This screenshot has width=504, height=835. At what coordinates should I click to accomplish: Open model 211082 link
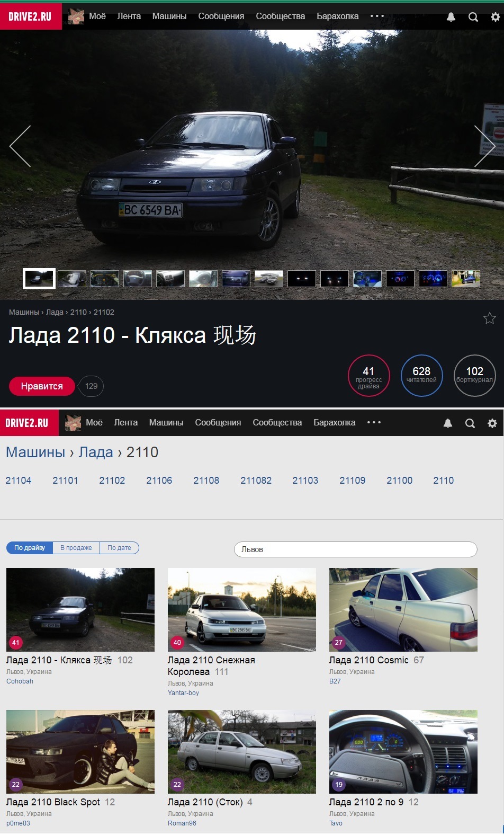(x=256, y=481)
